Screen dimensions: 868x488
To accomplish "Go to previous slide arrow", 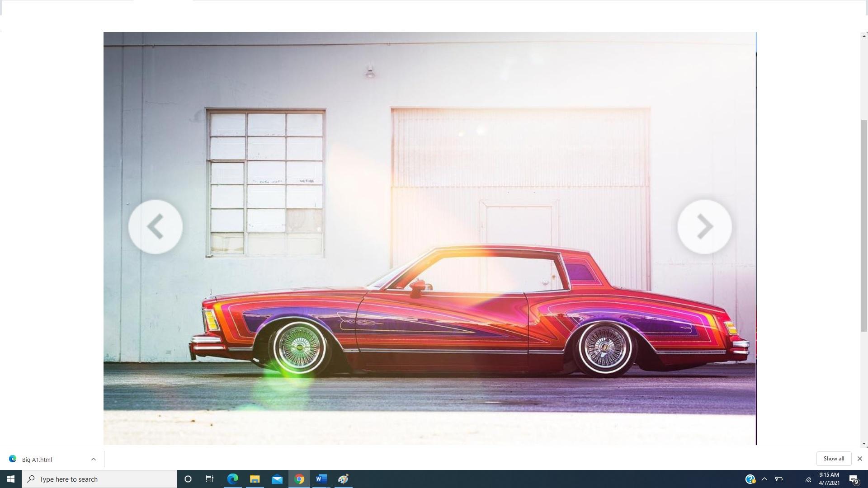I will 155,227.
